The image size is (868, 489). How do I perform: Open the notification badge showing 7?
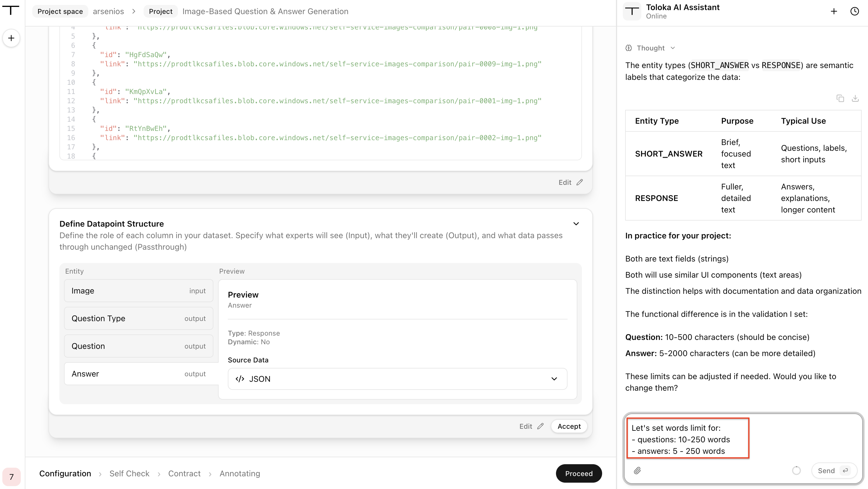click(12, 477)
